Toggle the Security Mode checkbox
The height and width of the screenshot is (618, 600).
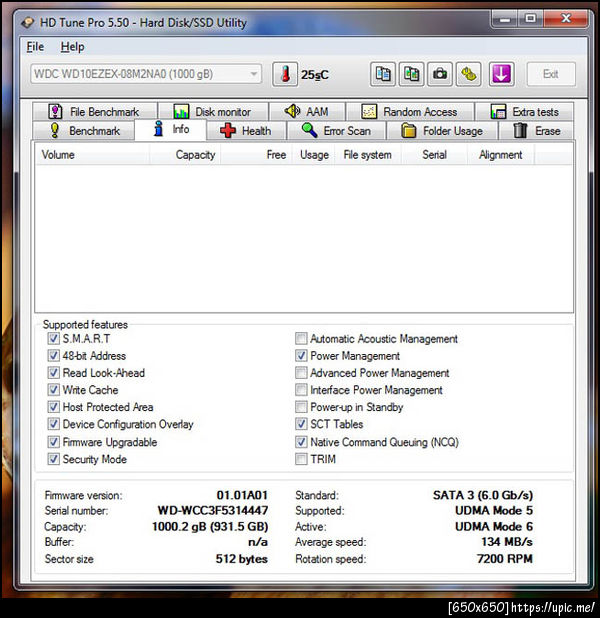point(54,459)
